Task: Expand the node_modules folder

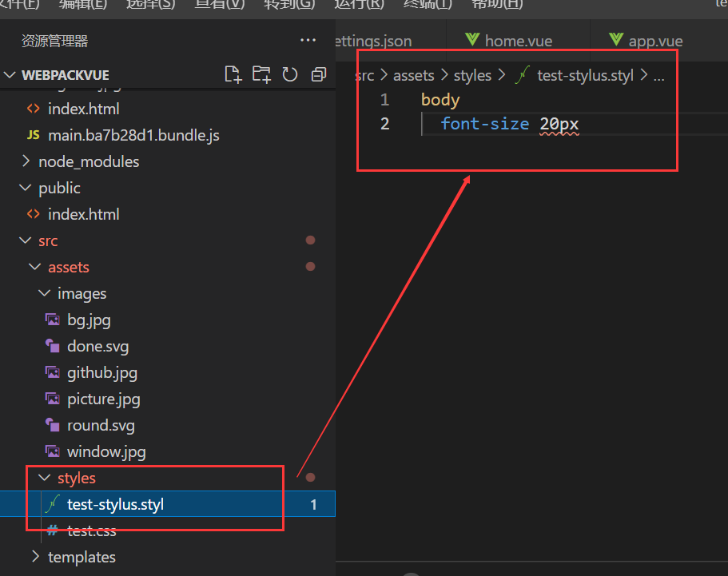Action: pos(26,161)
